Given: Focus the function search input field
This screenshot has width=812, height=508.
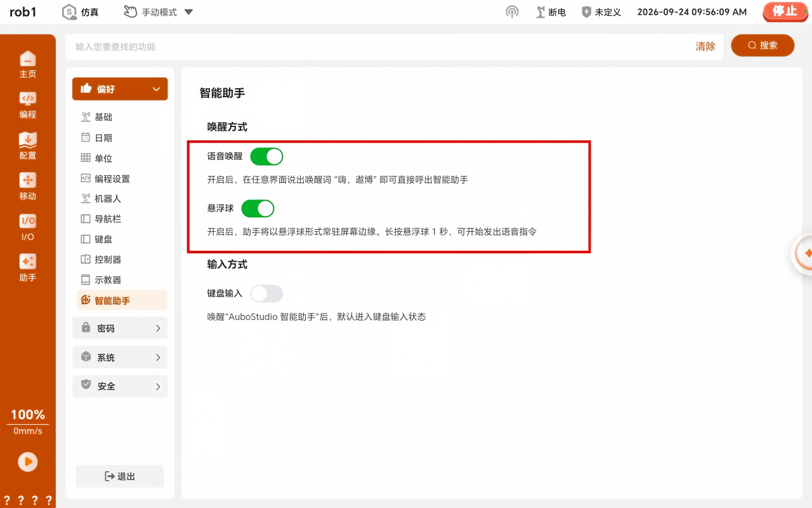Looking at the screenshot, I should click(x=381, y=47).
